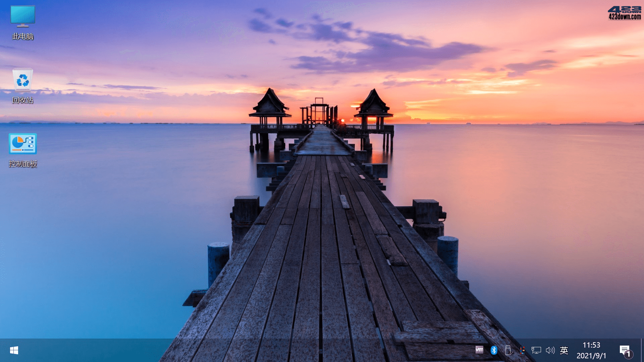Click Show Desktop strip at taskbar's right edge
Viewport: 644px width, 362px height.
tap(643, 350)
